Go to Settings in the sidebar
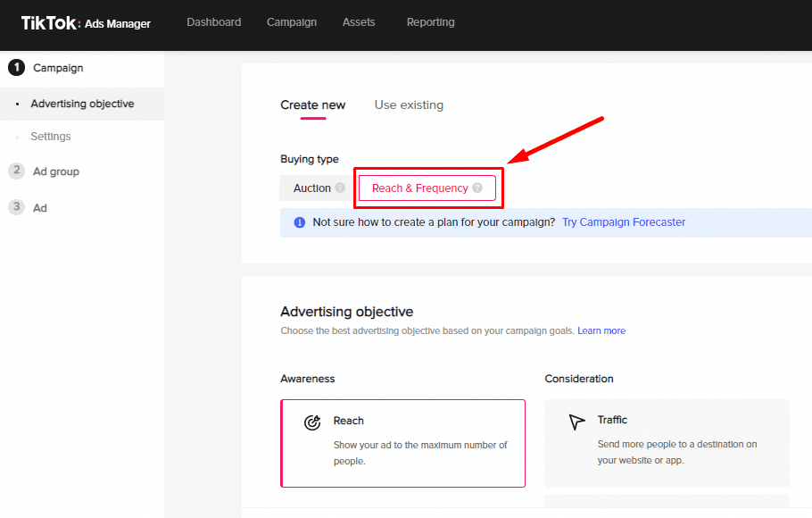 [x=51, y=137]
